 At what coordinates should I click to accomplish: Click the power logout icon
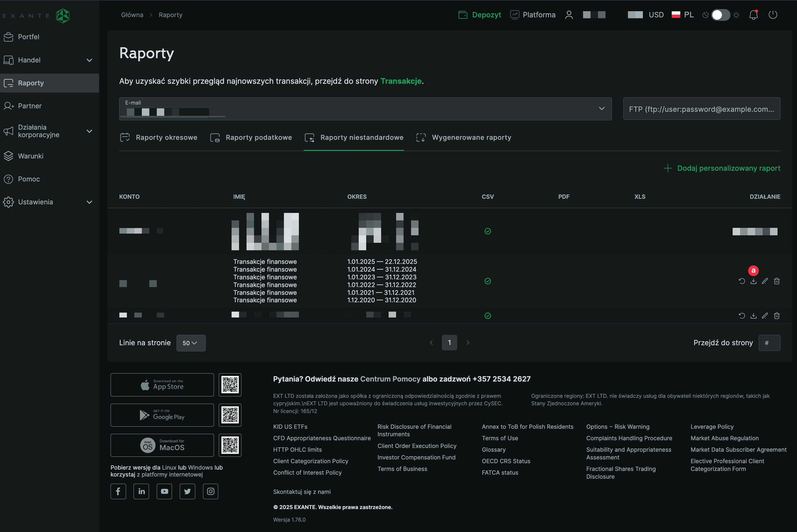772,15
